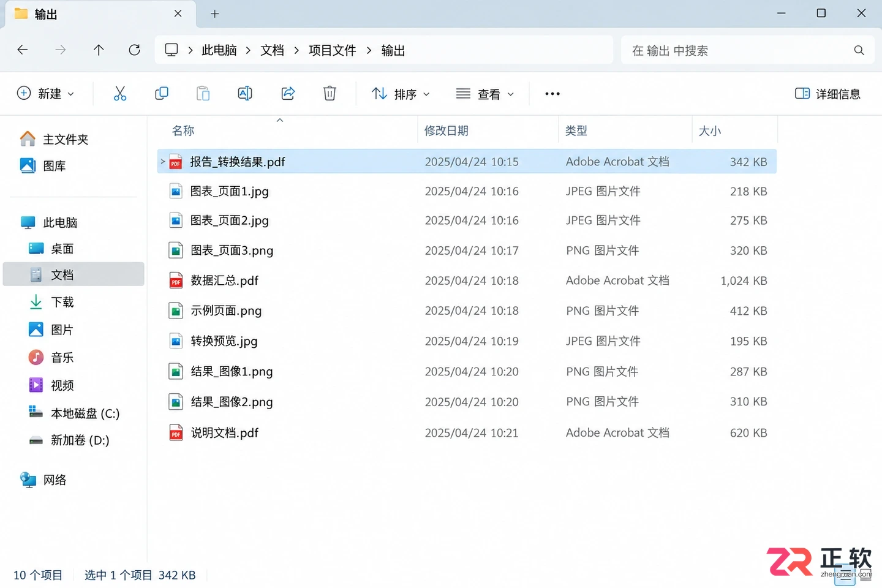Viewport: 882px width, 588px height.
Task: Open 查看 view dropdown
Action: 485,94
